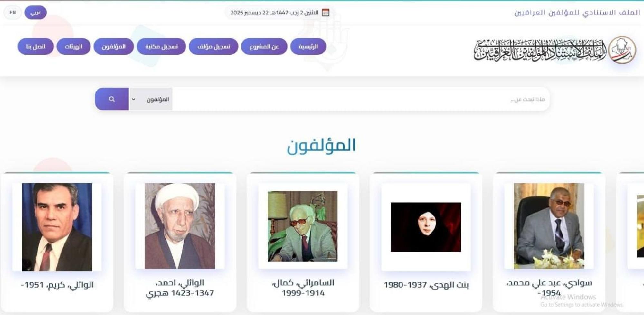Open the عن المشروع menu item

264,46
